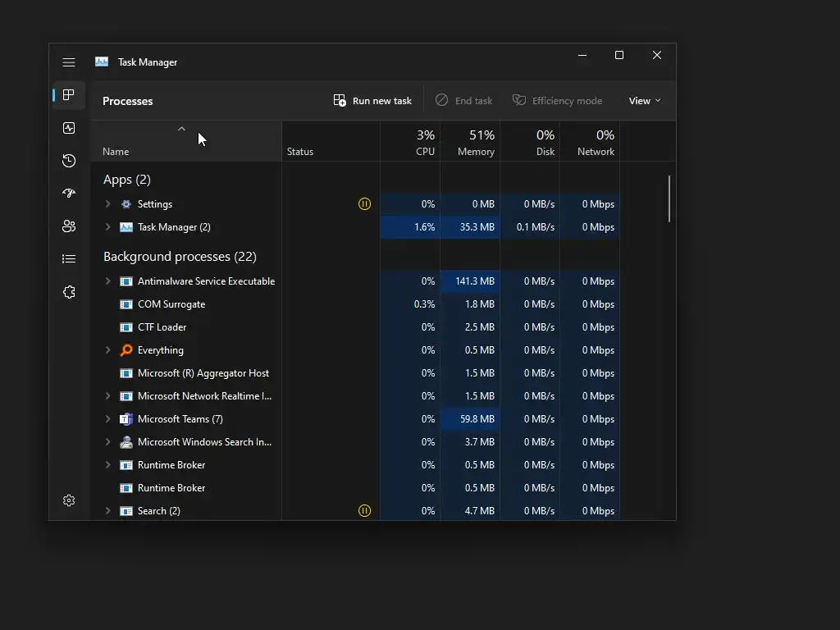This screenshot has width=840, height=630.
Task: Click the CTF Loader process icon
Action: 126,327
